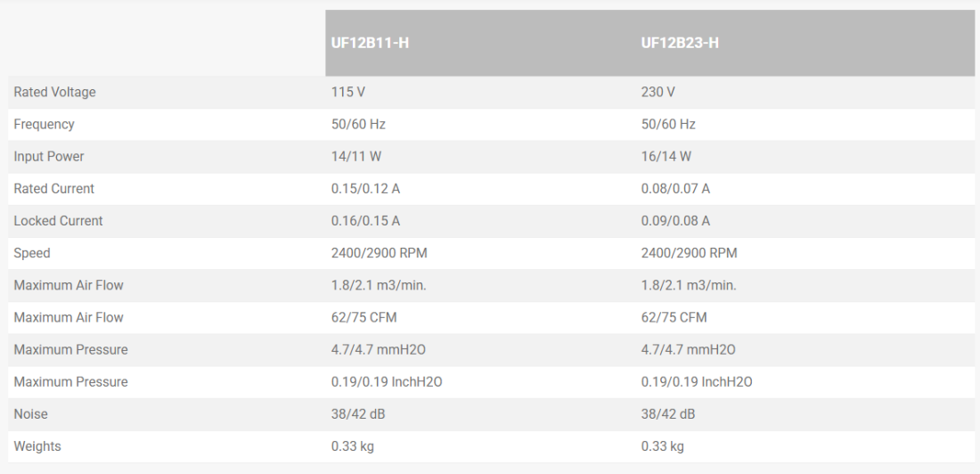This screenshot has height=474, width=980.
Task: Click the UF12B11-H column header
Action: [x=370, y=43]
